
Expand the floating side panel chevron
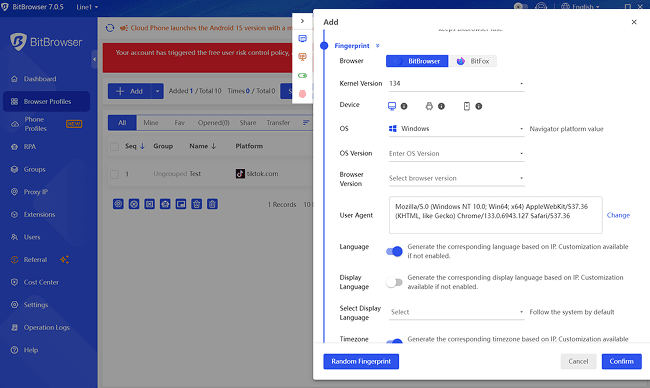click(302, 21)
